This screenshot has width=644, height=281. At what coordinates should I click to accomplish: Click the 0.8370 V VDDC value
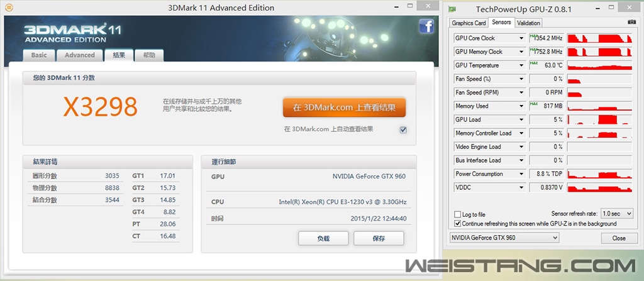click(x=547, y=187)
